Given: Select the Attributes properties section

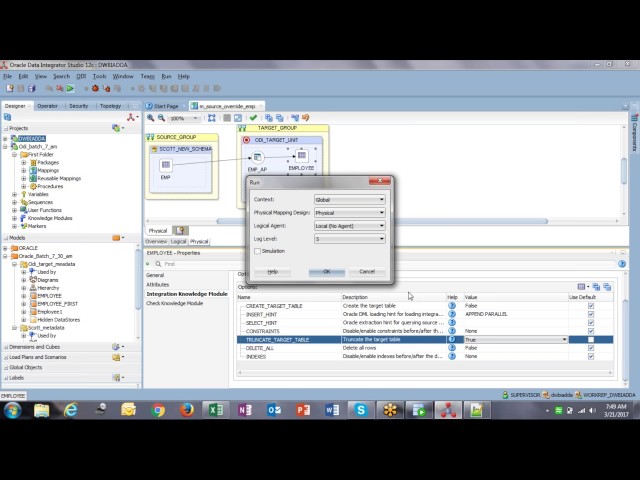Looking at the screenshot, I should [x=158, y=284].
